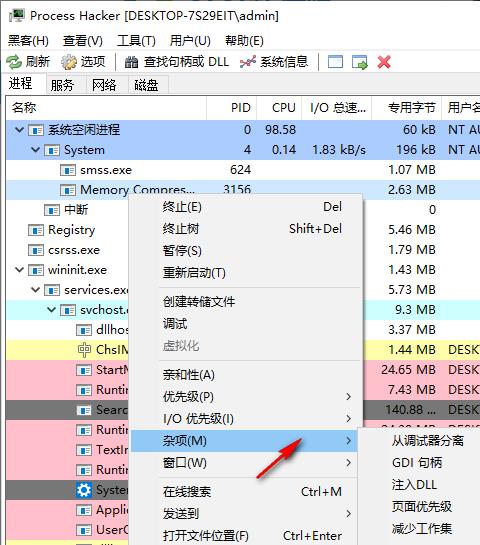The image size is (480, 545).
Task: Open the 查看(V) view menu
Action: tap(83, 41)
